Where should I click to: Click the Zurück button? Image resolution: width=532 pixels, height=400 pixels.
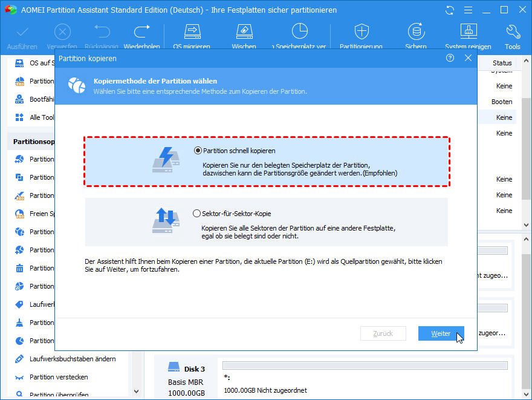click(x=383, y=333)
